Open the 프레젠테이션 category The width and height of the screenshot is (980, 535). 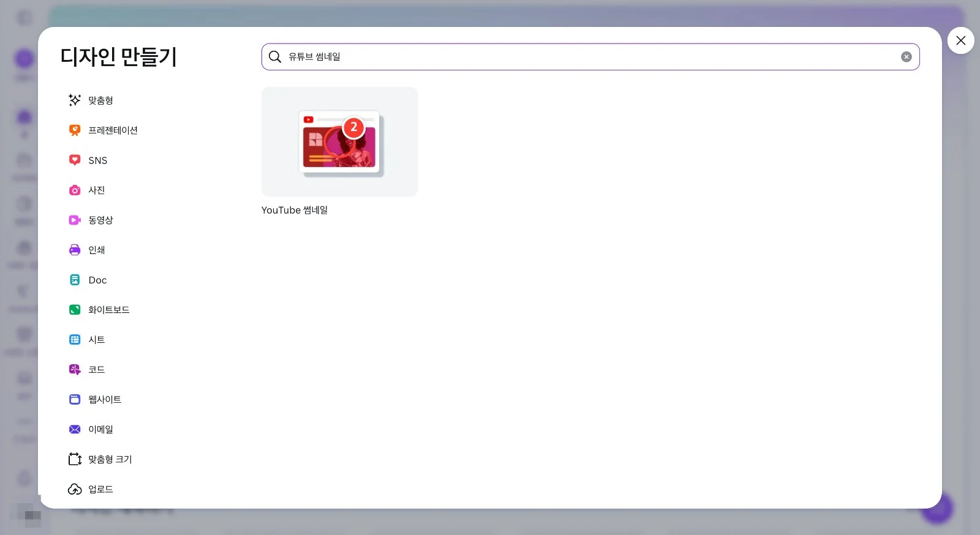113,130
